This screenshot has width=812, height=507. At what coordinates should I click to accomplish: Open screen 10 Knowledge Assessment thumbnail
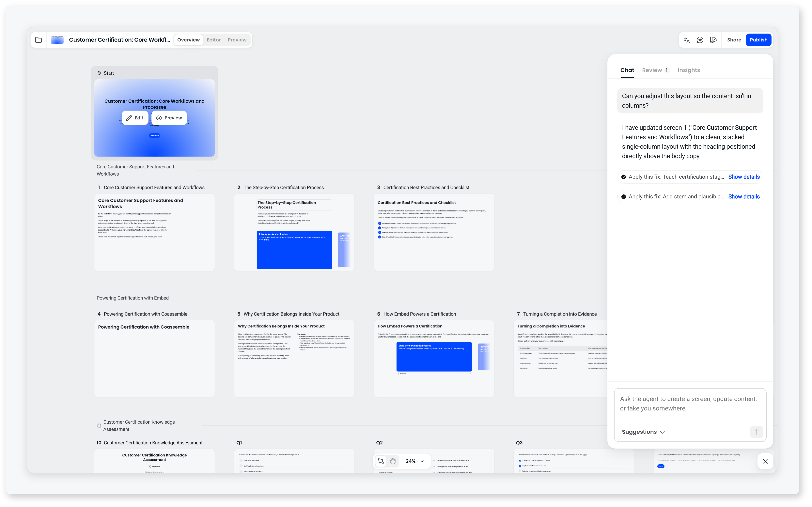click(154, 461)
